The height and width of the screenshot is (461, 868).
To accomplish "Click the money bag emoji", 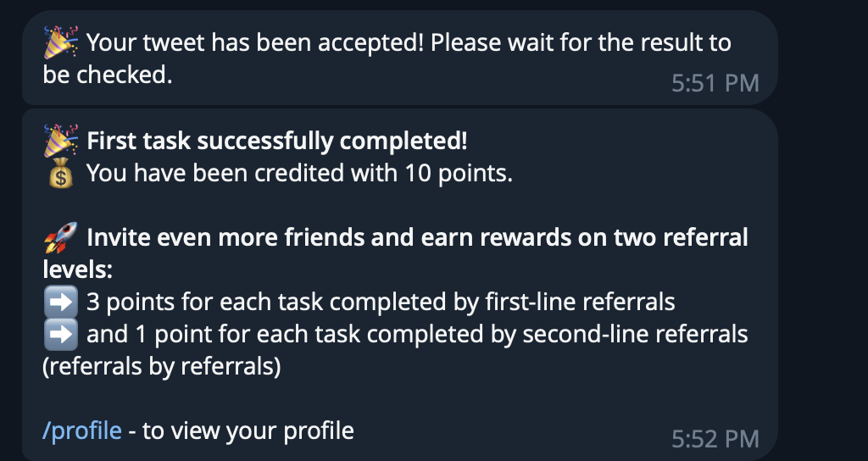I will (x=60, y=174).
